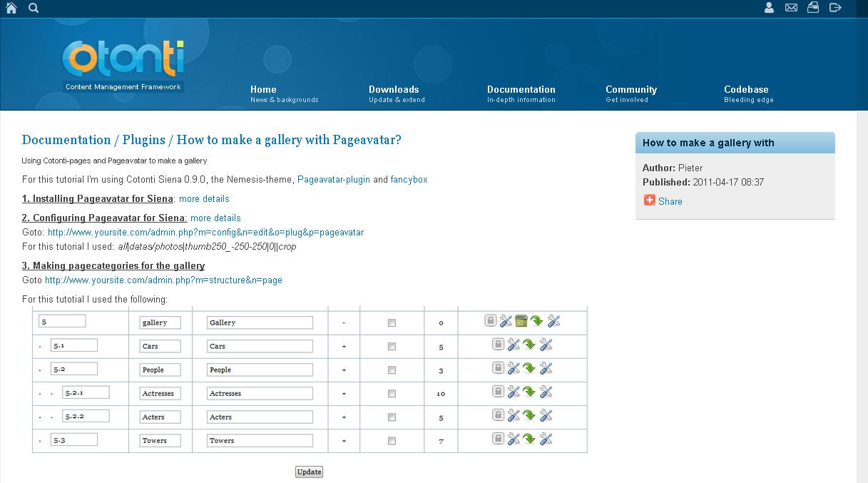Click the home icon in top bar
The height and width of the screenshot is (483, 868).
point(11,8)
